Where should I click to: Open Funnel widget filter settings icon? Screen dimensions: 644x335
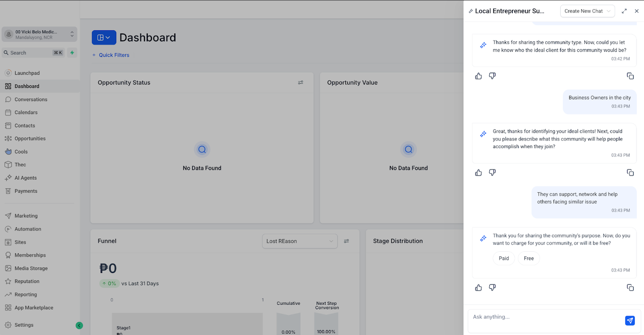click(346, 241)
